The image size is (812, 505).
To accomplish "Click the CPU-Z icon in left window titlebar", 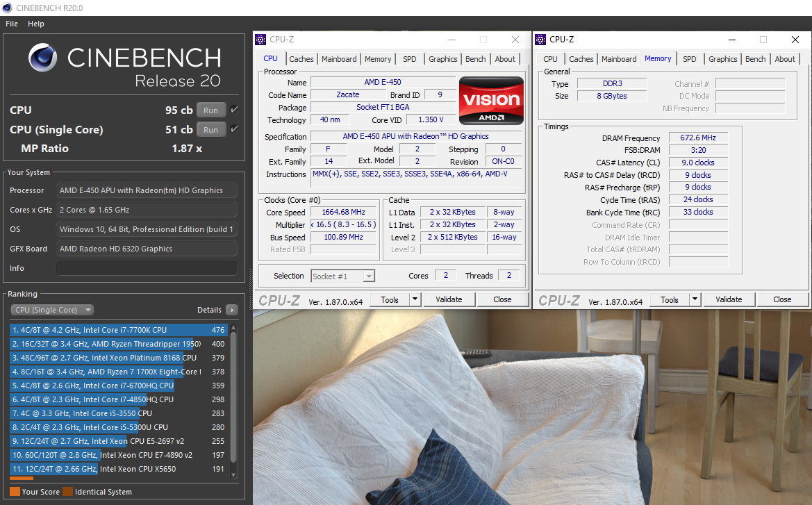I will 261,40.
